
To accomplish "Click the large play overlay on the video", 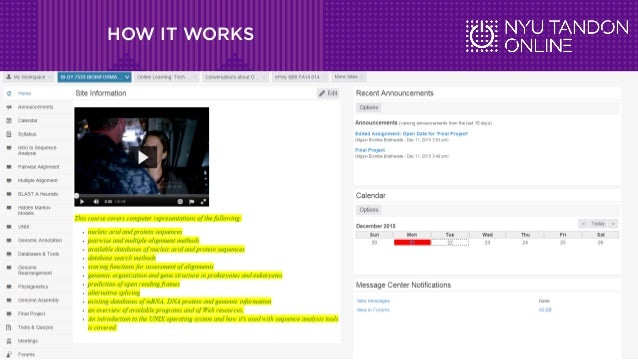I will (142, 157).
